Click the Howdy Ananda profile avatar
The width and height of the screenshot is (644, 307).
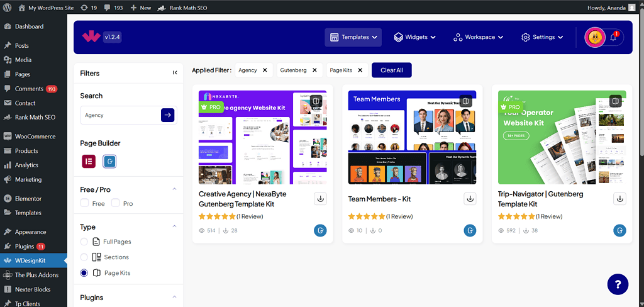(631, 8)
